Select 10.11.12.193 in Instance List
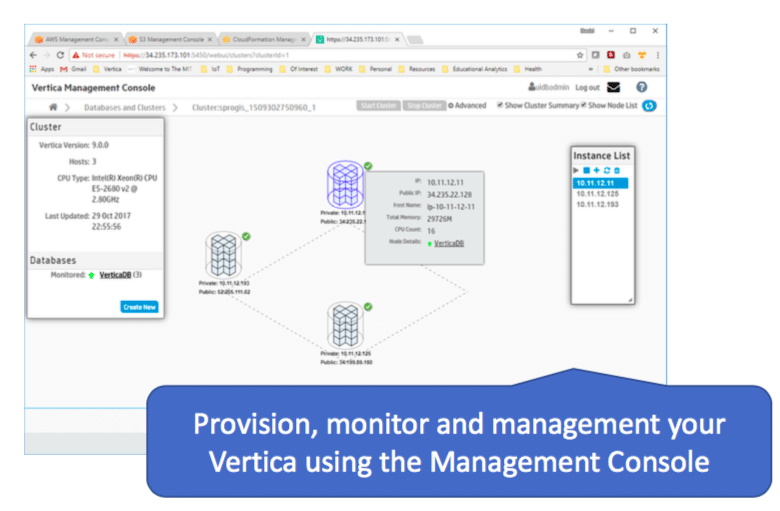The height and width of the screenshot is (511, 780). [x=597, y=204]
